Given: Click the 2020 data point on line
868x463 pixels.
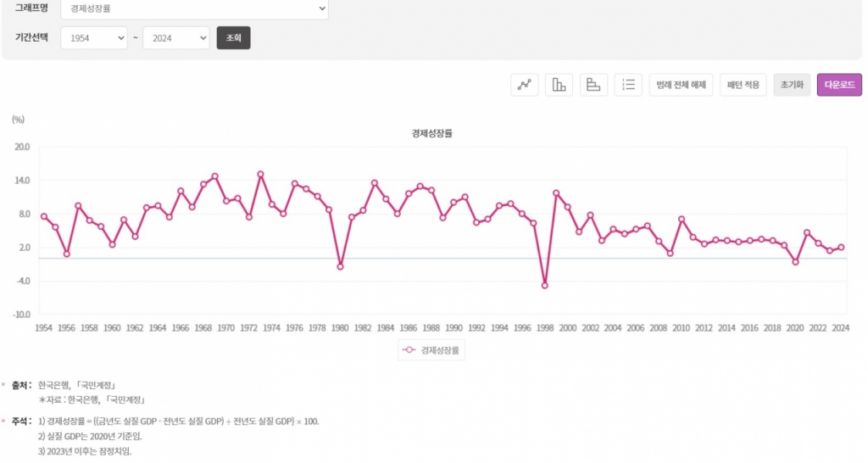Looking at the screenshot, I should 795,262.
